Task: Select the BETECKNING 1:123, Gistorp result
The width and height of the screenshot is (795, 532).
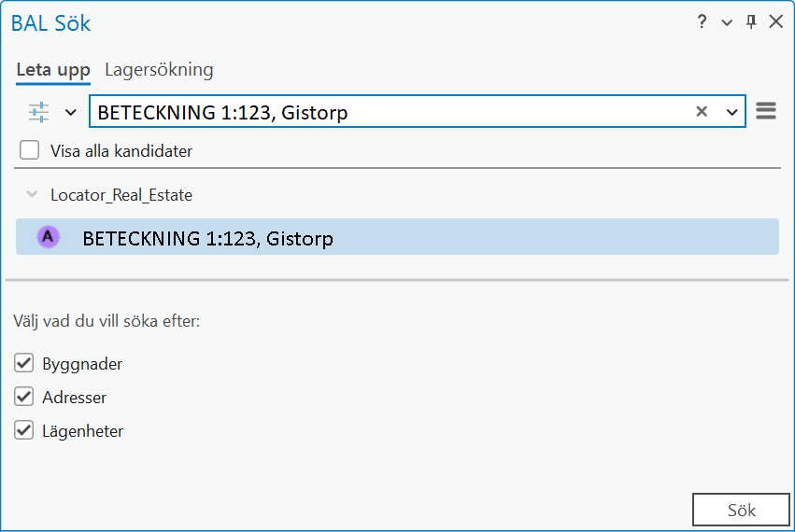Action: pyautogui.click(x=207, y=238)
